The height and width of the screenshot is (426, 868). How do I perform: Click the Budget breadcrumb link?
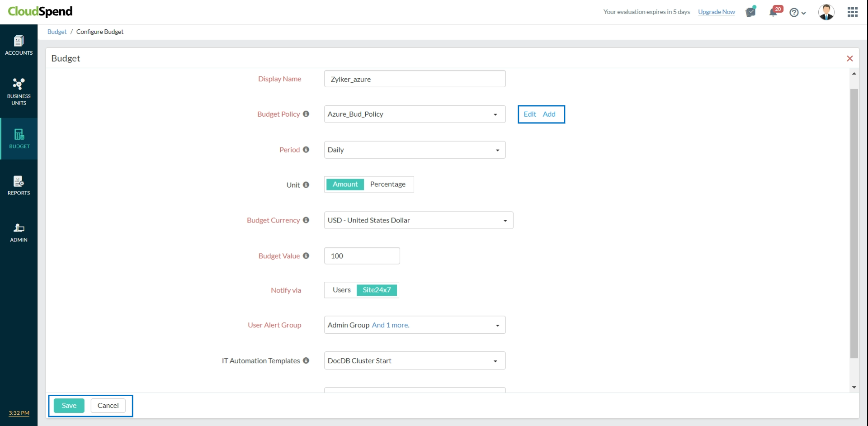[x=57, y=32]
